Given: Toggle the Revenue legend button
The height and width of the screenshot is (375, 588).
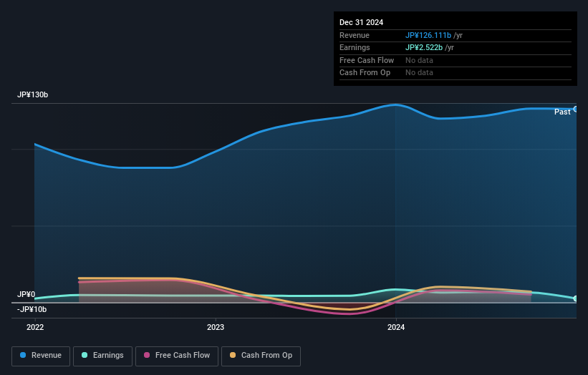Looking at the screenshot, I should 41,356.
